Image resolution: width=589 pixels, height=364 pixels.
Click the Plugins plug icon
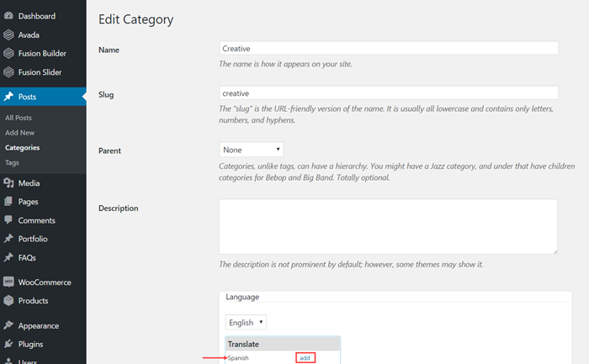pyautogui.click(x=8, y=344)
